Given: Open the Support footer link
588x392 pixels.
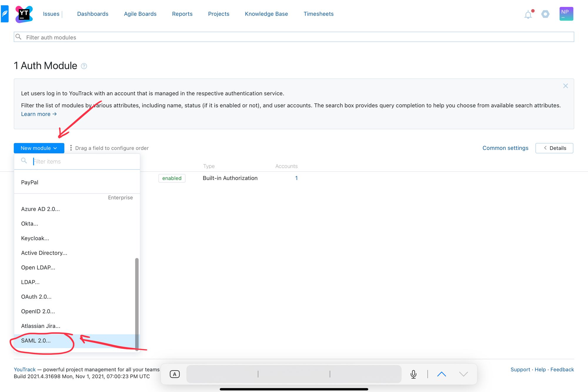Looking at the screenshot, I should 520,370.
